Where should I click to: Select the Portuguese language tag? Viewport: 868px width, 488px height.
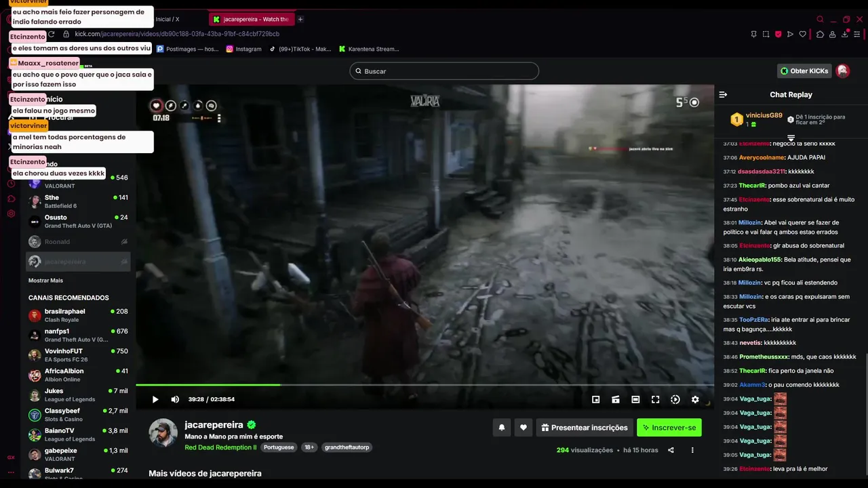[x=279, y=447]
